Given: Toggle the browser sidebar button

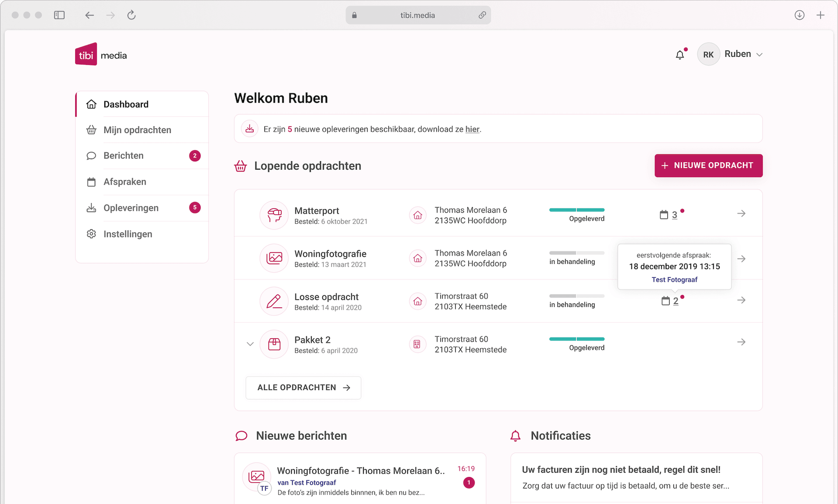Looking at the screenshot, I should tap(59, 15).
